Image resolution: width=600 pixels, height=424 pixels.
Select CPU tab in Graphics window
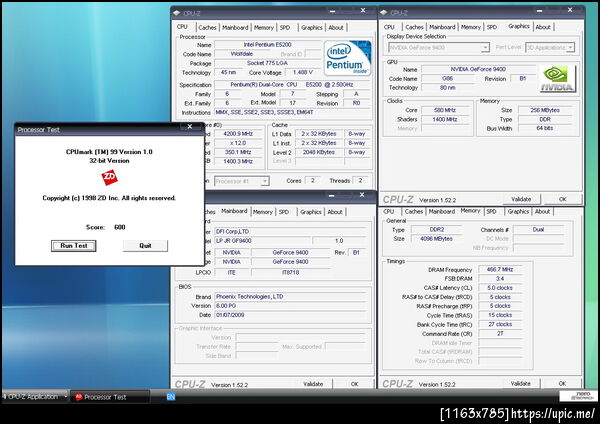[389, 27]
